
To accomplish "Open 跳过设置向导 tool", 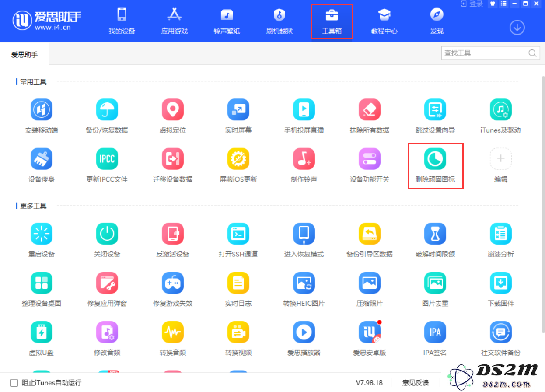I will click(435, 115).
